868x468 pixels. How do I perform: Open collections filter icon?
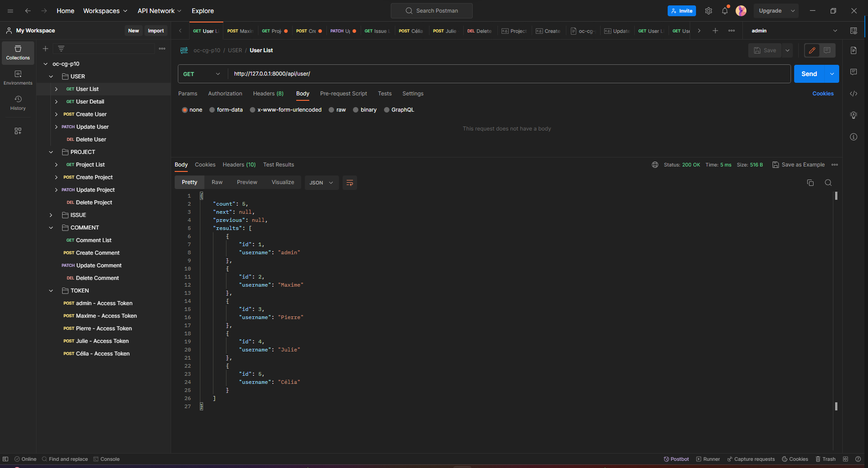coord(61,49)
